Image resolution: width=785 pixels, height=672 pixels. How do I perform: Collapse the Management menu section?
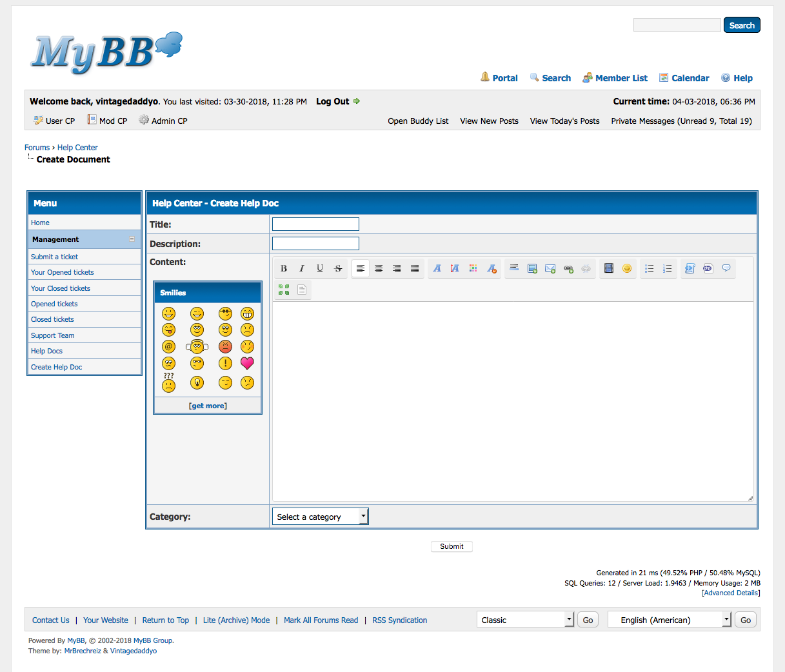point(132,239)
